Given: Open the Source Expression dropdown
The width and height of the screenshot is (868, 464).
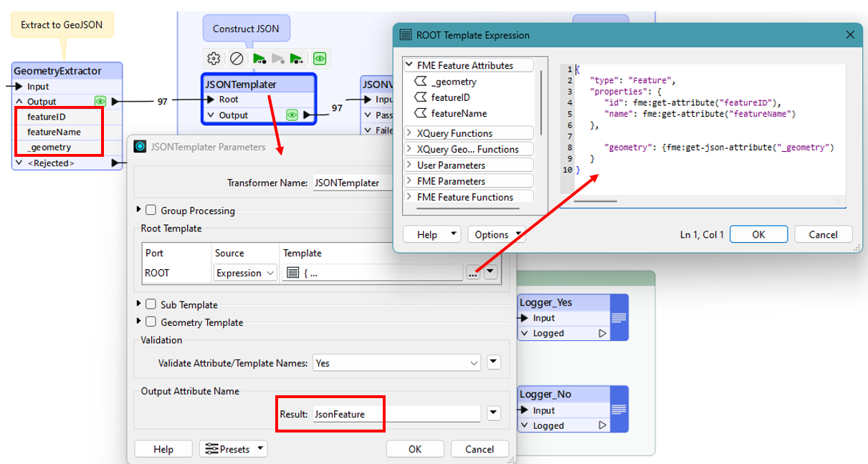Looking at the screenshot, I should (245, 273).
